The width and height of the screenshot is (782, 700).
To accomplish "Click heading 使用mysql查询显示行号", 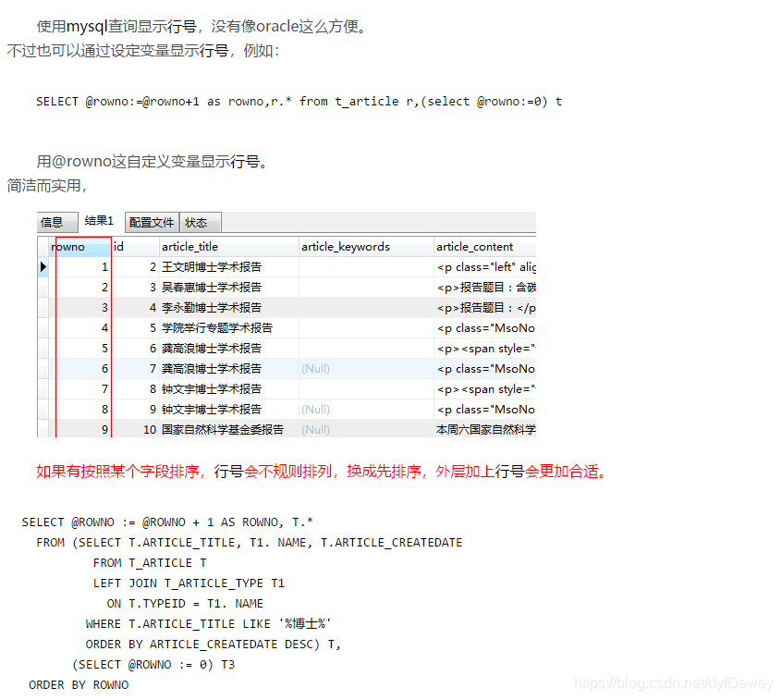I will click(116, 26).
